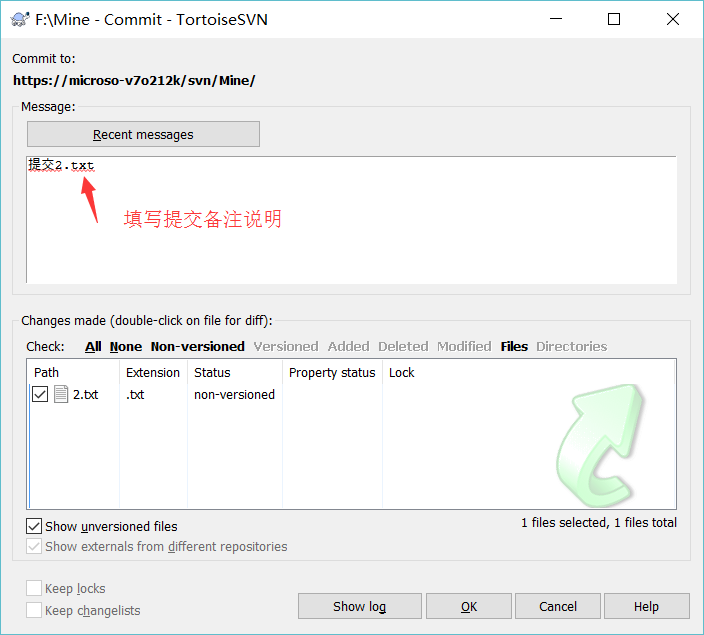
Task: Sort by the Lock column header
Action: click(402, 372)
